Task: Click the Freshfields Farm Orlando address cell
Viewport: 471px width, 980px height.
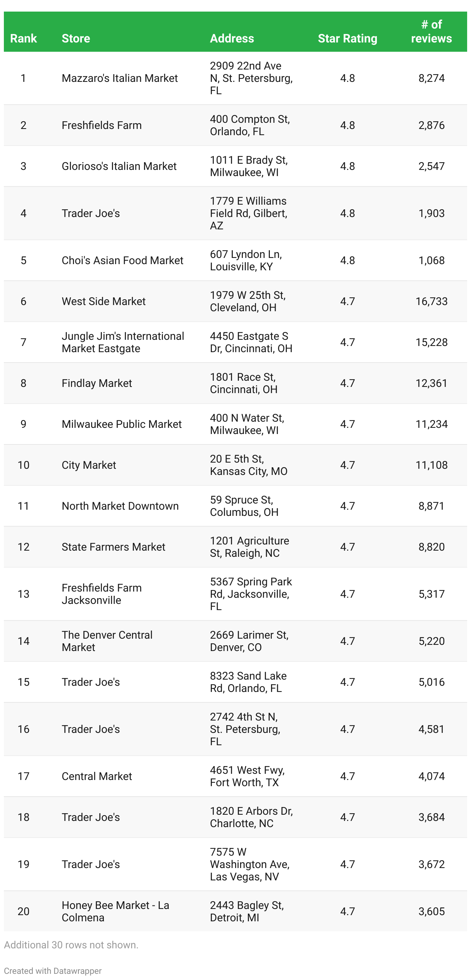Action: point(250,125)
